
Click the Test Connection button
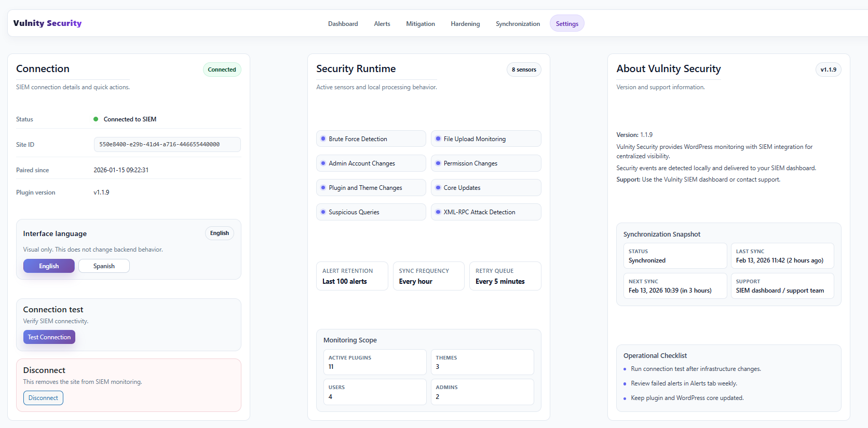pos(49,337)
